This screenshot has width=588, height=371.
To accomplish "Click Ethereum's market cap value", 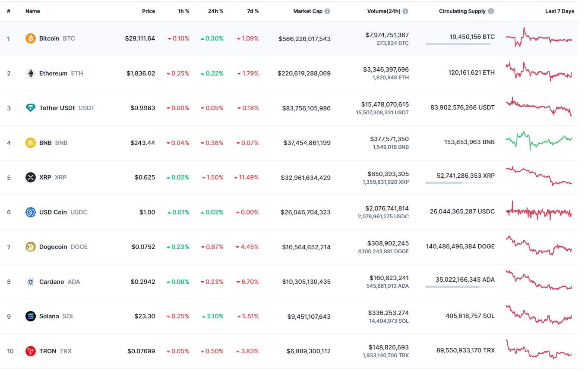I will pos(304,73).
